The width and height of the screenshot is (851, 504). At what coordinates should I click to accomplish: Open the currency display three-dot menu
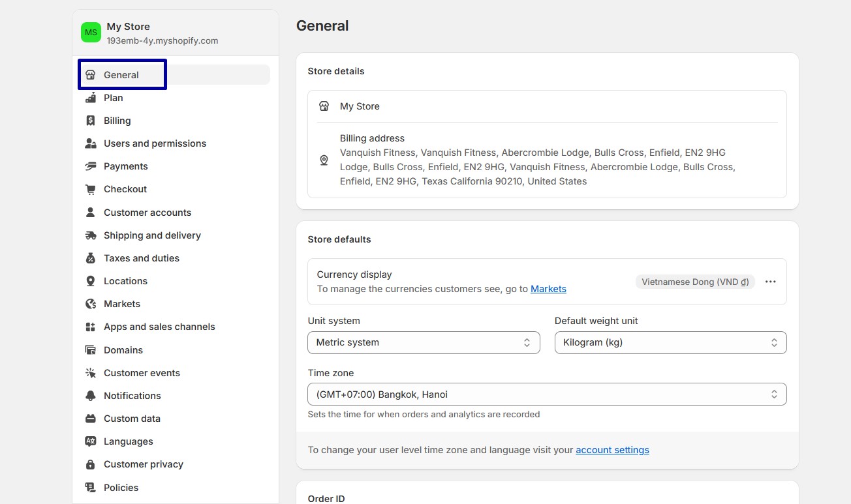pyautogui.click(x=771, y=282)
